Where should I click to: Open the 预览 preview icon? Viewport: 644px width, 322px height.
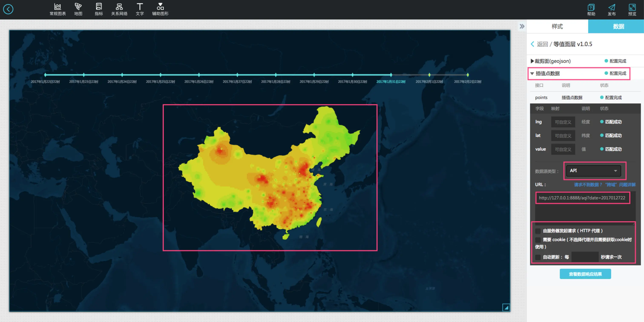pyautogui.click(x=632, y=10)
